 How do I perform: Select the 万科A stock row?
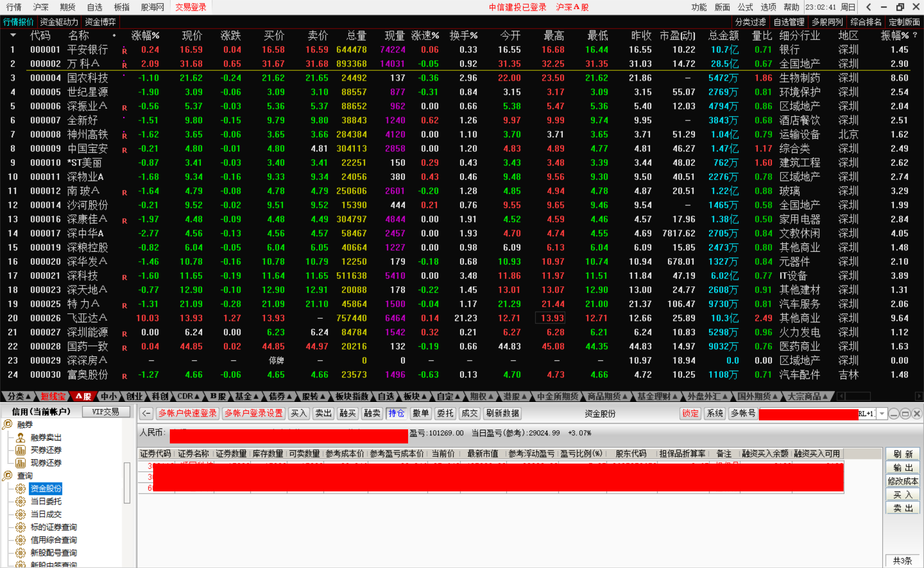(462, 64)
